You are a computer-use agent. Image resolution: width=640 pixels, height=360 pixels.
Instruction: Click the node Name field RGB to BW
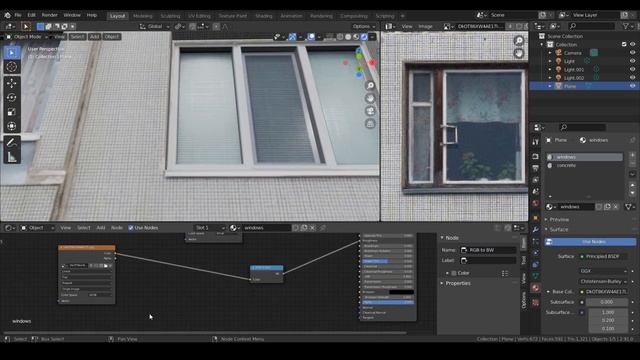coord(488,250)
